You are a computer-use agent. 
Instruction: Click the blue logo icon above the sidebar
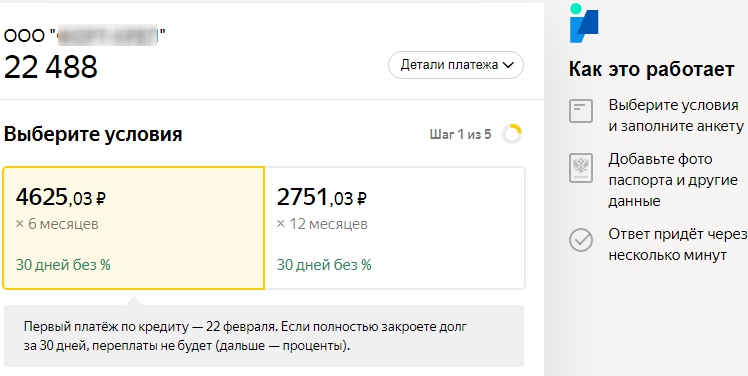click(584, 23)
